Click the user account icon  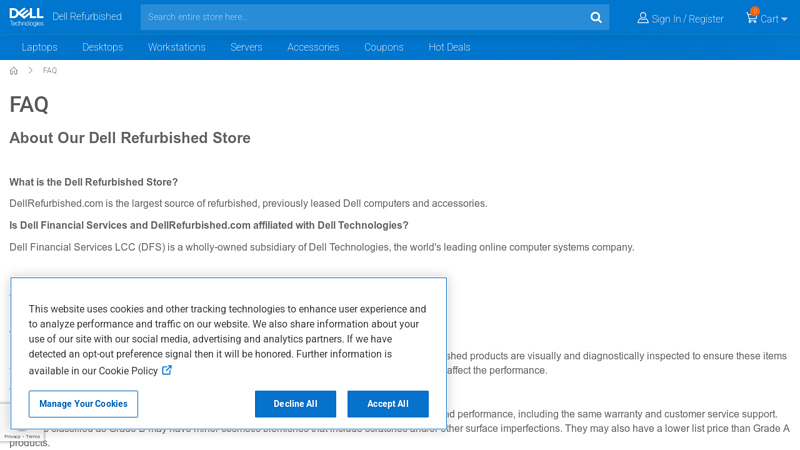click(643, 18)
